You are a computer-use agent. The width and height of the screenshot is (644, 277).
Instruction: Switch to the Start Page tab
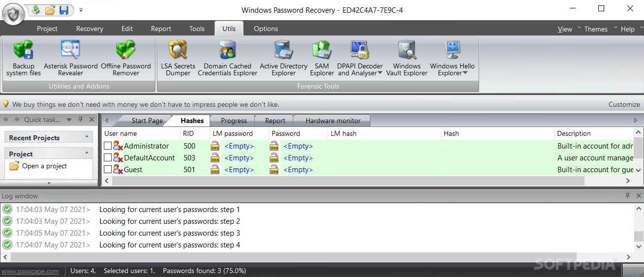(147, 121)
